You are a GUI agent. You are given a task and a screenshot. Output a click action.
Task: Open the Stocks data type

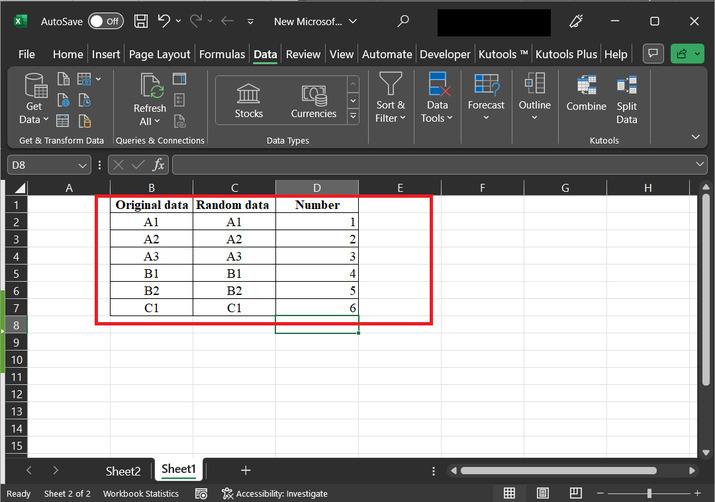[x=249, y=101]
